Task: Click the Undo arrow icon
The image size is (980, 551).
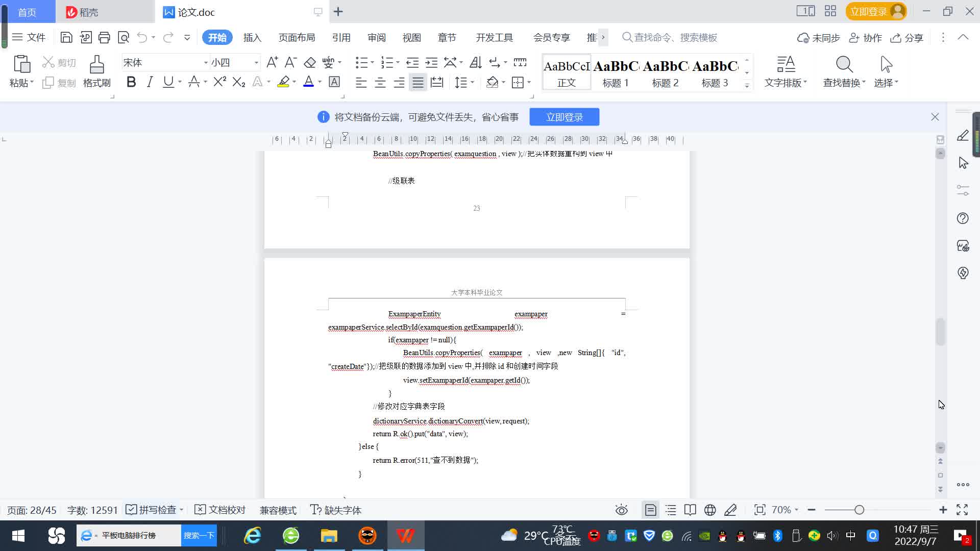Action: coord(142,37)
